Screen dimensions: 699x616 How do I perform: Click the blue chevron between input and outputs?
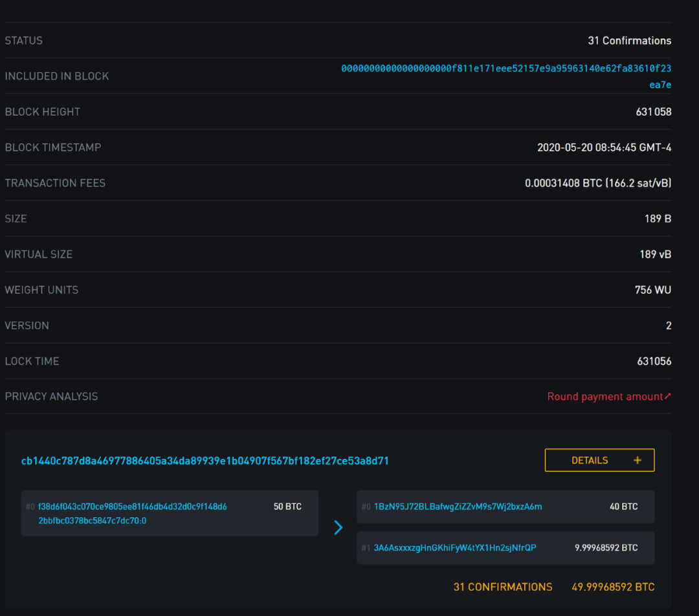point(338,527)
